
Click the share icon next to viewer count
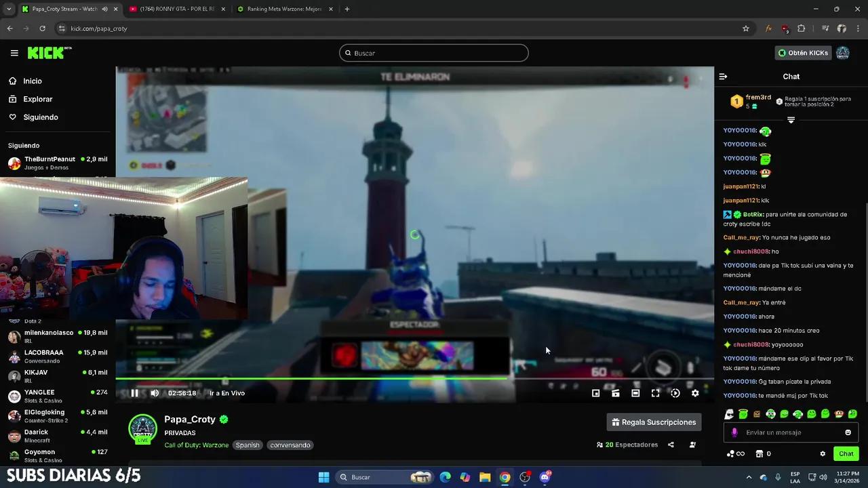[669, 445]
